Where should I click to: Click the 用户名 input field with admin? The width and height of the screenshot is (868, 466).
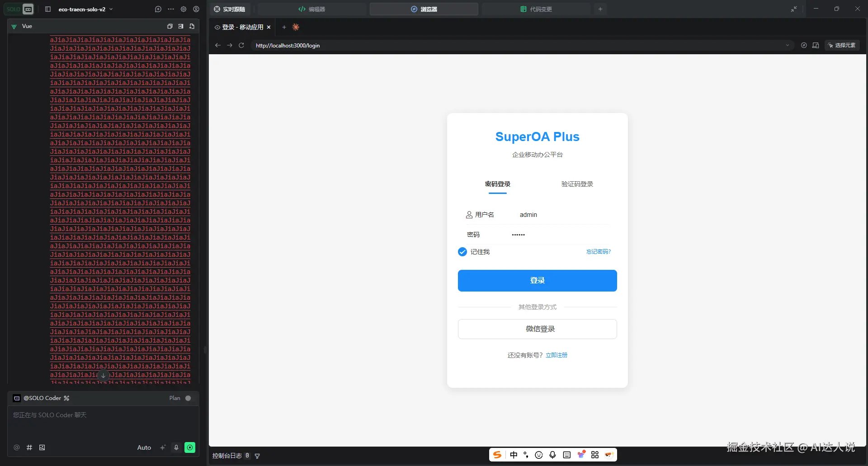[x=561, y=215]
